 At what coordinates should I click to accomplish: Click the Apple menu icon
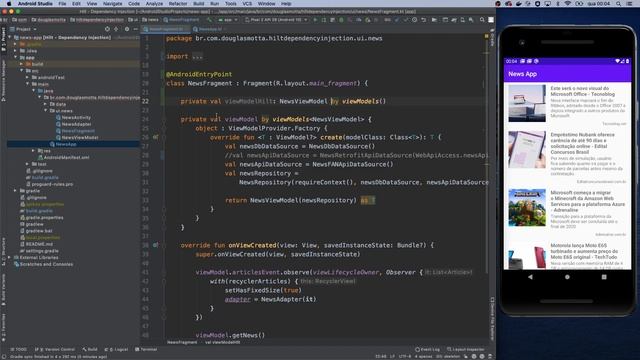9,4
